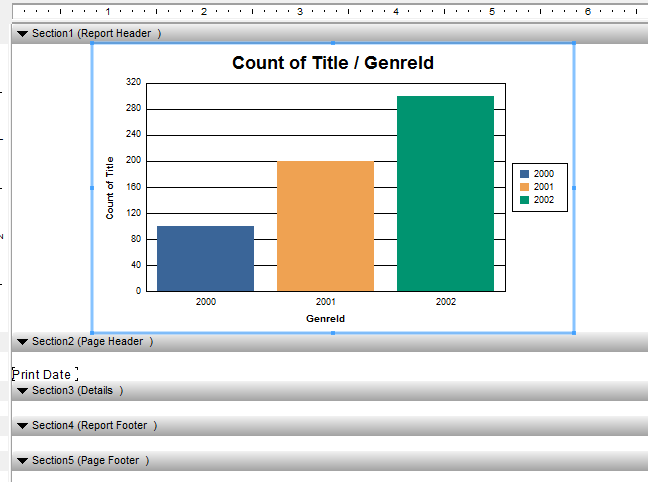Viewport: 648px width, 482px height.
Task: Select the Section1 (Report Header) bar label
Action: (97, 33)
